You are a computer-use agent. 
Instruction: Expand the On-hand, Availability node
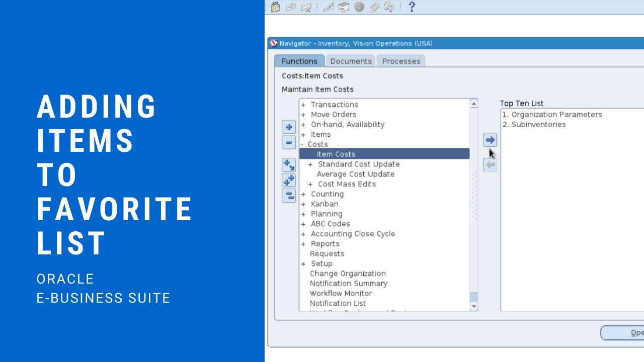[x=303, y=125]
